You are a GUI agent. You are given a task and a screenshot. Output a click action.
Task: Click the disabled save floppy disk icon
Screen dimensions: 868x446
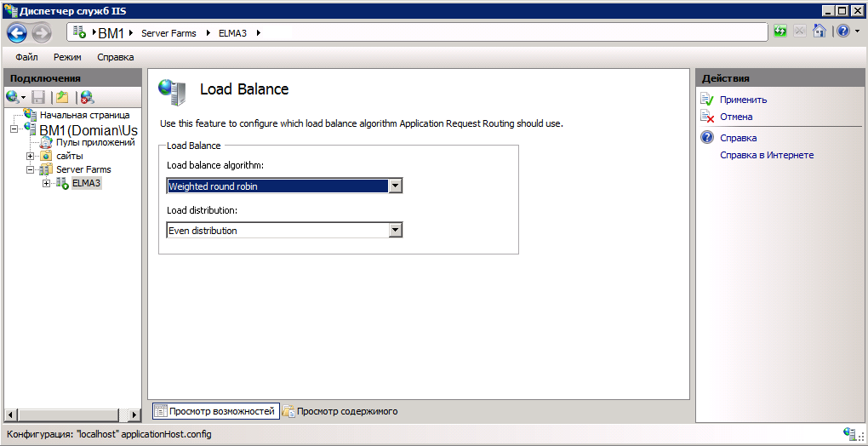pyautogui.click(x=38, y=97)
